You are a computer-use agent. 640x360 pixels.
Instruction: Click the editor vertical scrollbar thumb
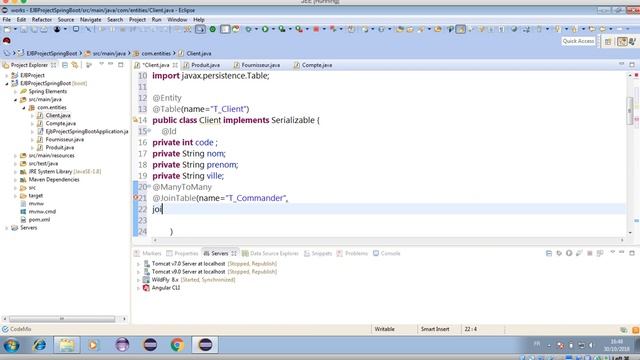[630, 110]
